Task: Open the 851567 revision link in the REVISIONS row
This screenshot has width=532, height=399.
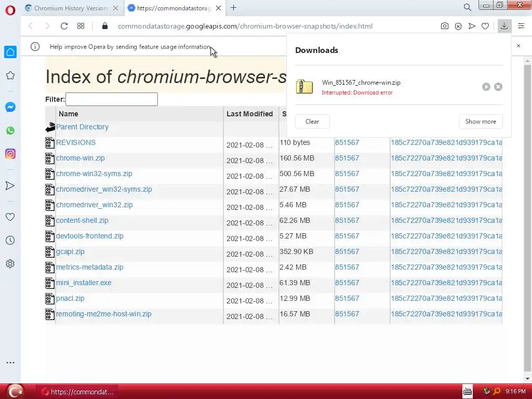Action: [x=347, y=142]
